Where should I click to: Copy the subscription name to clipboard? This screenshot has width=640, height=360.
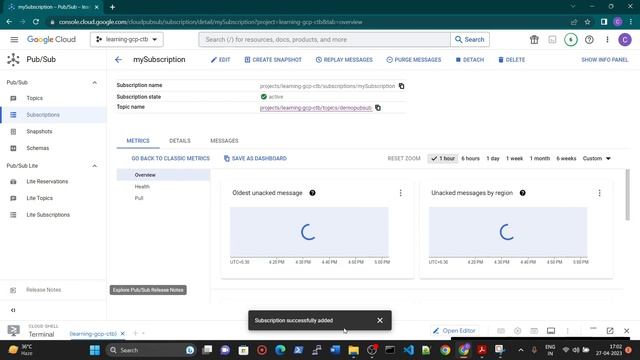402,86
